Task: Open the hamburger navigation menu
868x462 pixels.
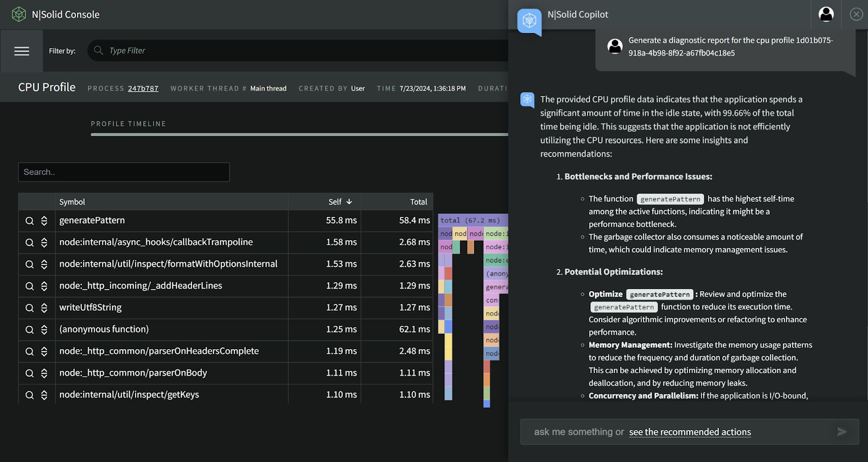Action: click(22, 51)
